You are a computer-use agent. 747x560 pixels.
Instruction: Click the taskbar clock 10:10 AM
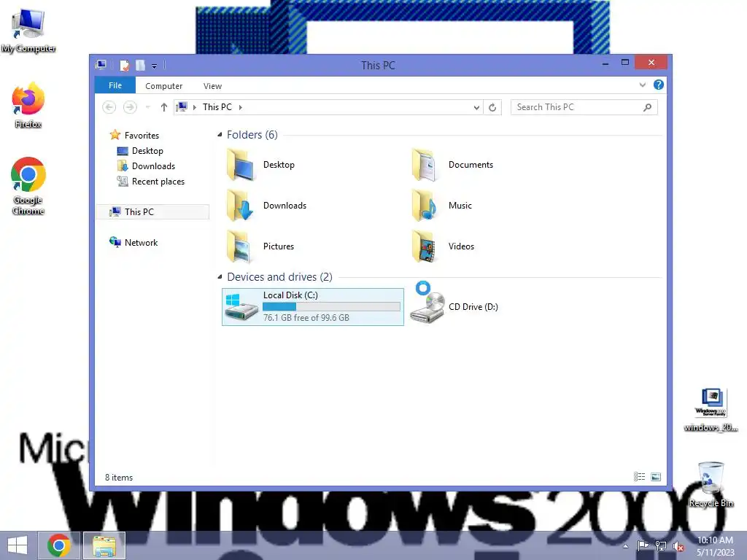[x=715, y=540]
